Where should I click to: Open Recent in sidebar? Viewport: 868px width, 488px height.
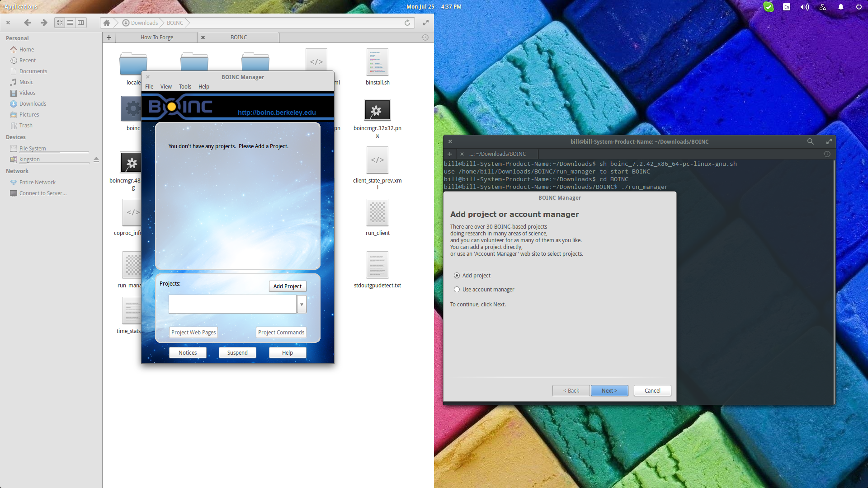coord(28,61)
